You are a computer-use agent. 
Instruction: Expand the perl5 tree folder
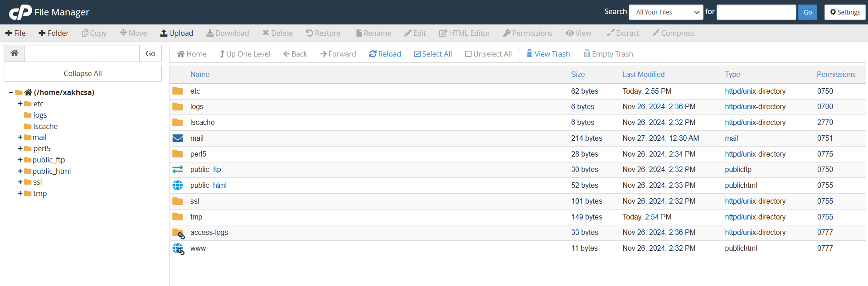point(20,148)
